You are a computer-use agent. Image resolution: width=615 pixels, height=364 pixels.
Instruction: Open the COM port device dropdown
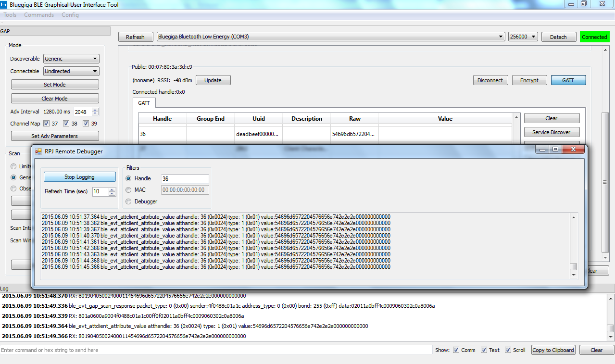click(330, 37)
